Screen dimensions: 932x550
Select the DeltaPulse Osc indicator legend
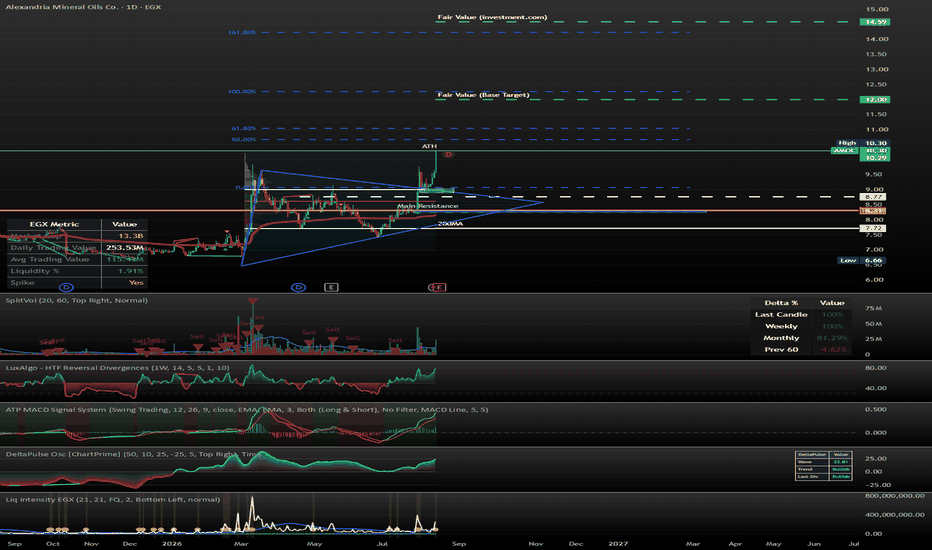(133, 454)
